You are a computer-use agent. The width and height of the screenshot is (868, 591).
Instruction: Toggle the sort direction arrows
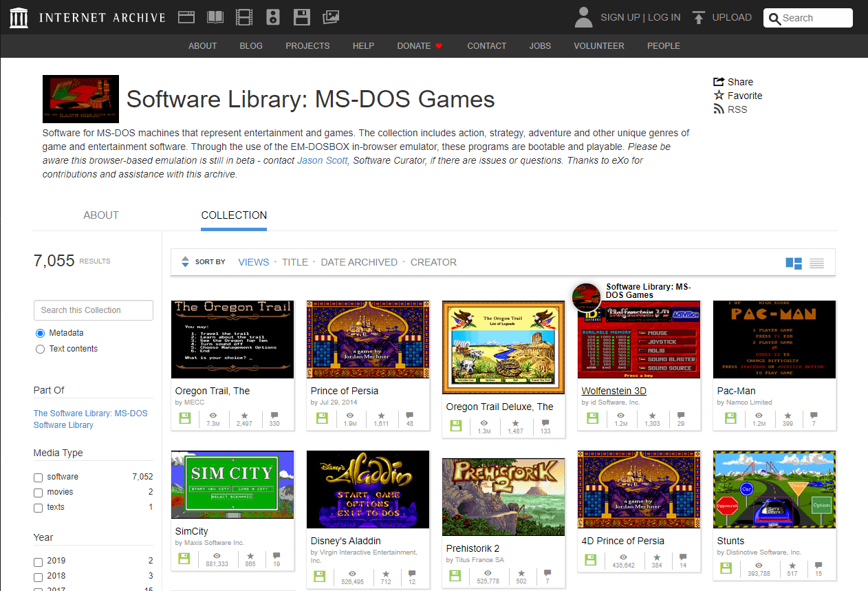pos(185,262)
